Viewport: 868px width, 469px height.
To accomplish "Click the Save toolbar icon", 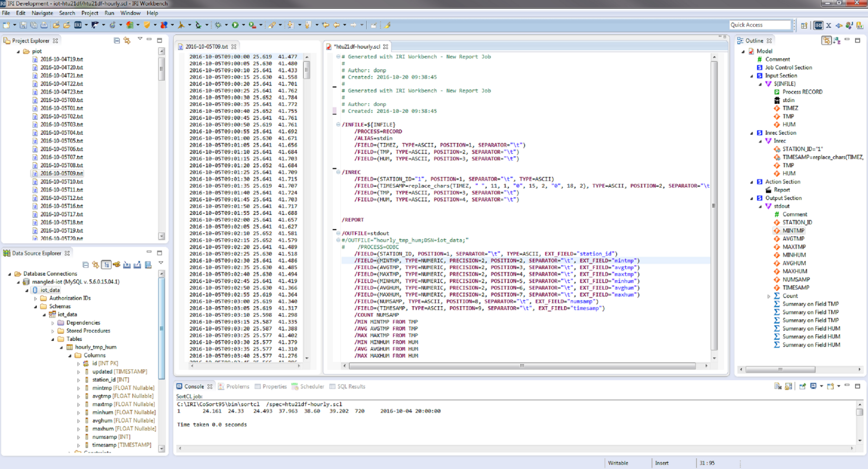I will tap(23, 25).
